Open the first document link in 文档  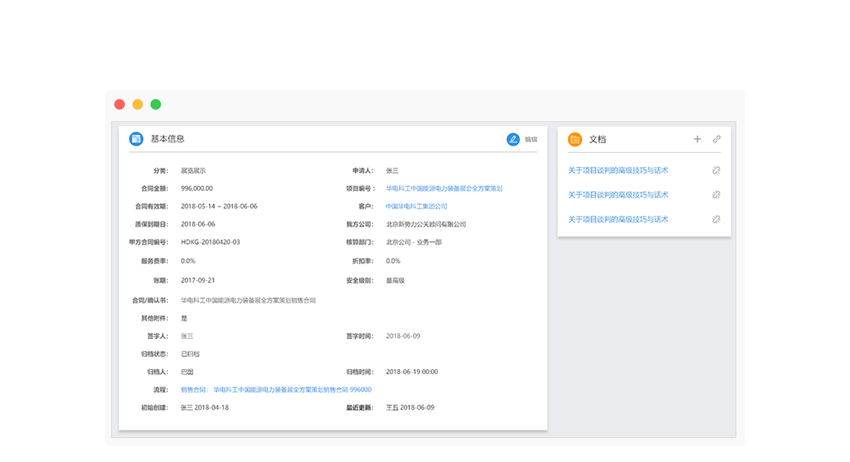618,171
